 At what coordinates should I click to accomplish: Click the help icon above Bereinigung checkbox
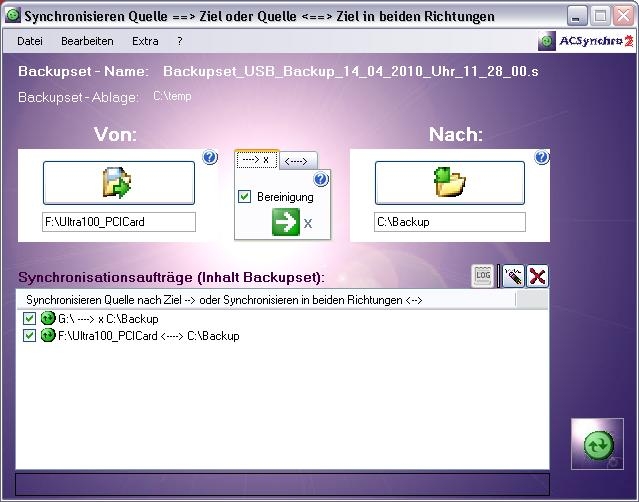click(321, 180)
